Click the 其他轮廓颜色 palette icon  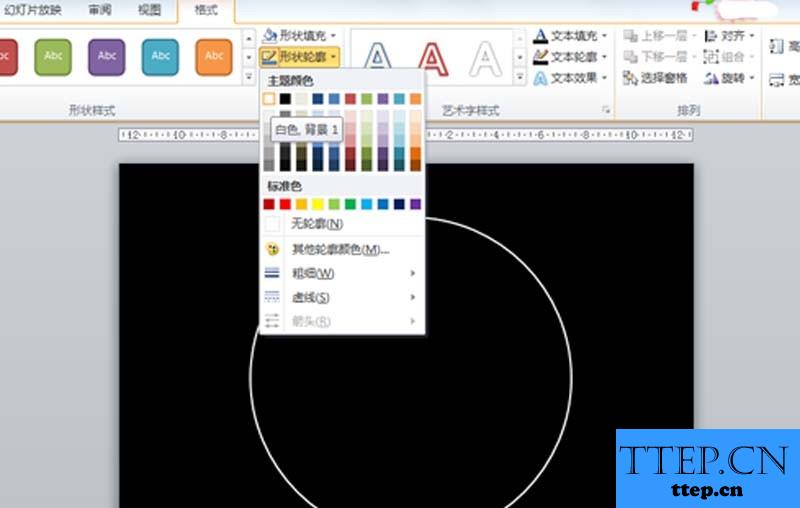[272, 249]
